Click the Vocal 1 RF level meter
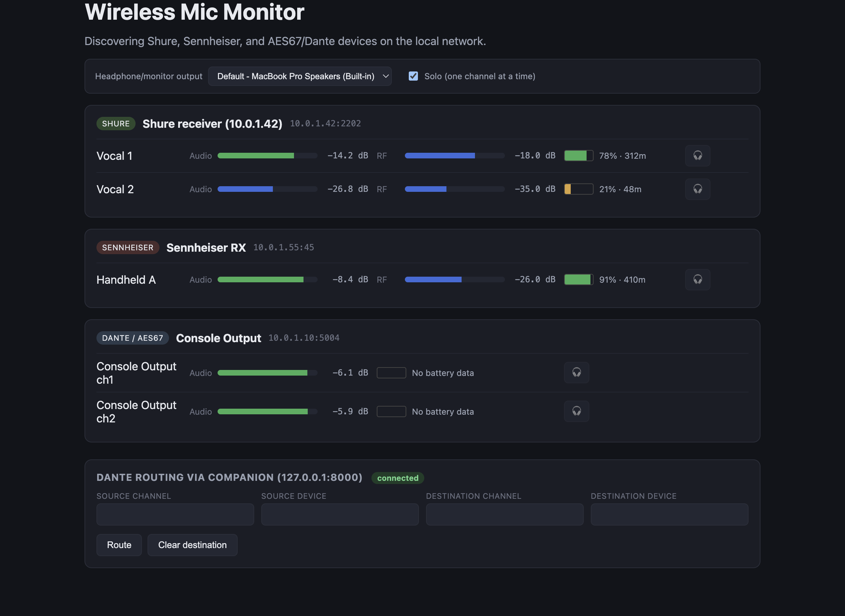This screenshot has height=616, width=845. point(455,156)
